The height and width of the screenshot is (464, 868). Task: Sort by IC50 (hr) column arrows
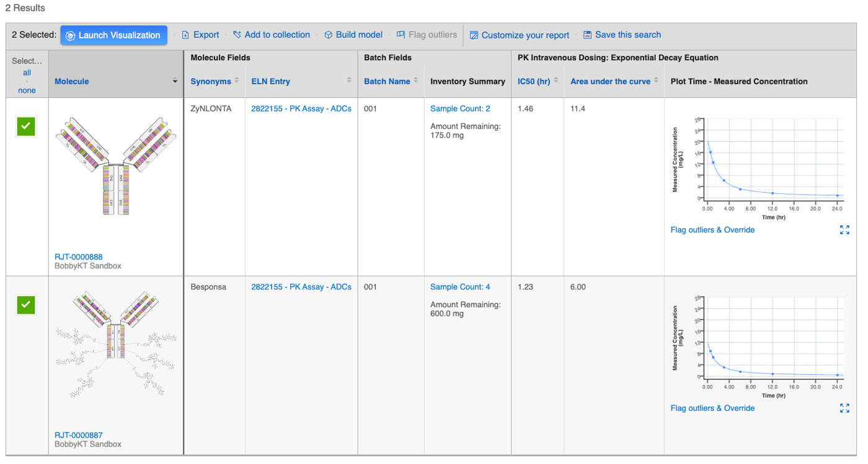click(556, 81)
